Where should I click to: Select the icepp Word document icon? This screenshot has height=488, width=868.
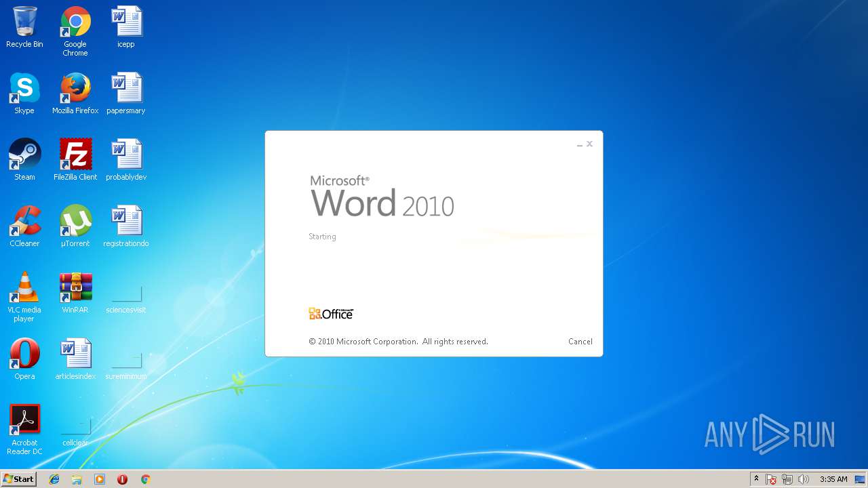(126, 27)
